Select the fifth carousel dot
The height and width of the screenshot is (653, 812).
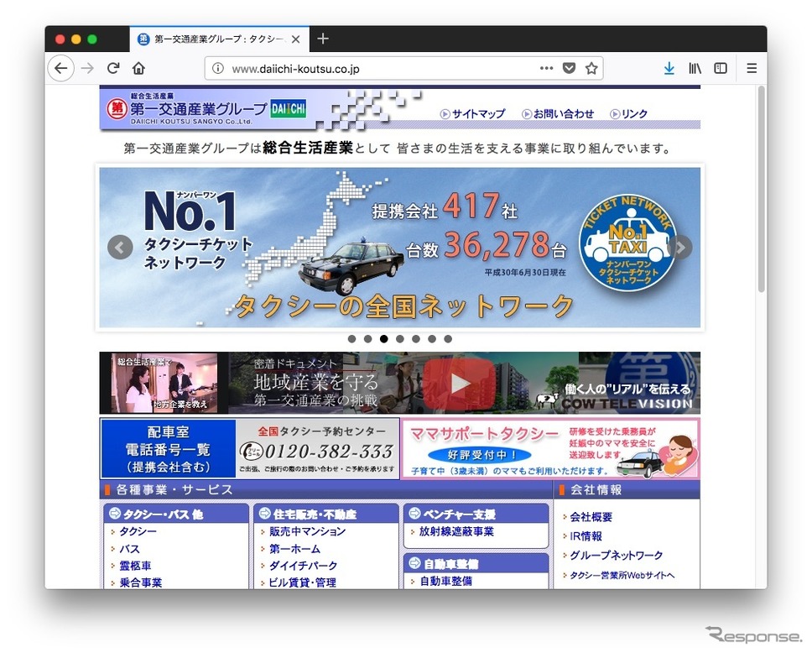click(416, 339)
